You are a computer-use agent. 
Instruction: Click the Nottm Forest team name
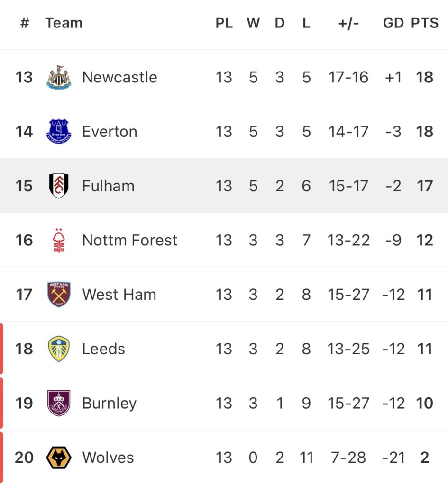tap(129, 240)
